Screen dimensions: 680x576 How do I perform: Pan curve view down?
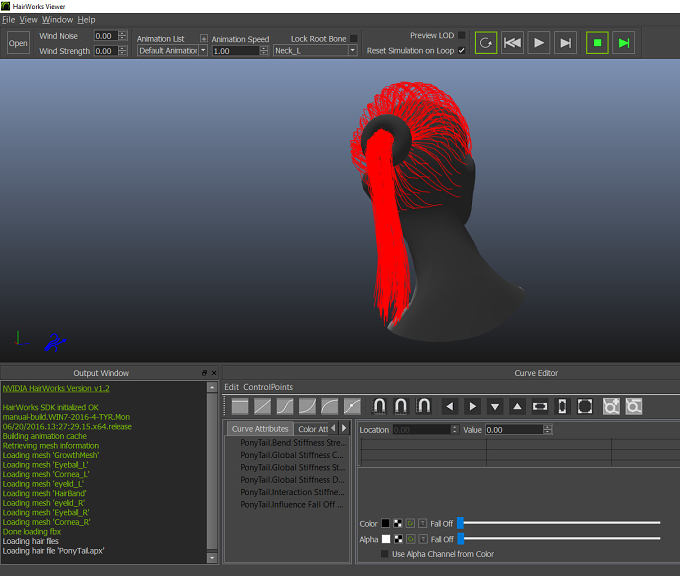(495, 406)
